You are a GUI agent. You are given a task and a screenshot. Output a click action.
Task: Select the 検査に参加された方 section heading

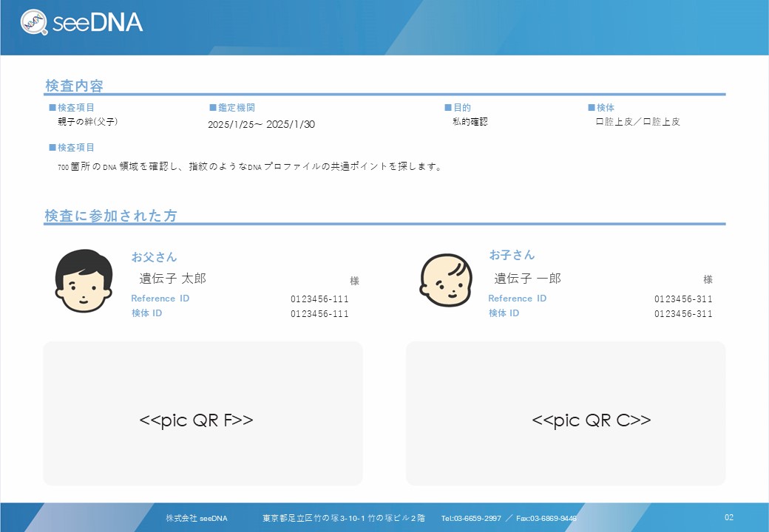point(111,216)
